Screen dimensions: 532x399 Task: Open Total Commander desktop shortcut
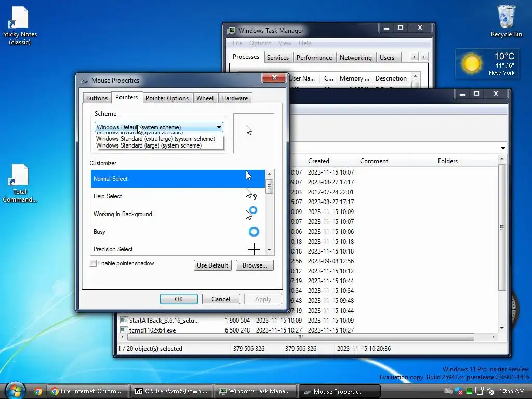[20, 183]
